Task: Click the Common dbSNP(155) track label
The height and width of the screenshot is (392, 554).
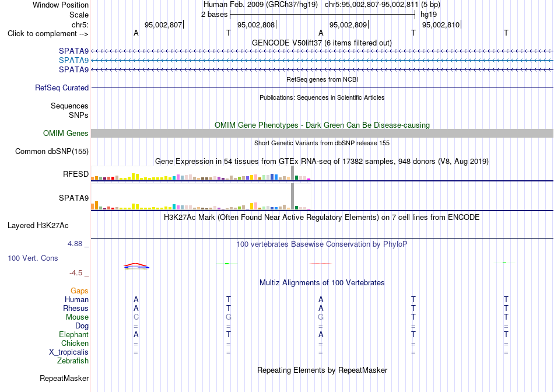Action: point(51,151)
